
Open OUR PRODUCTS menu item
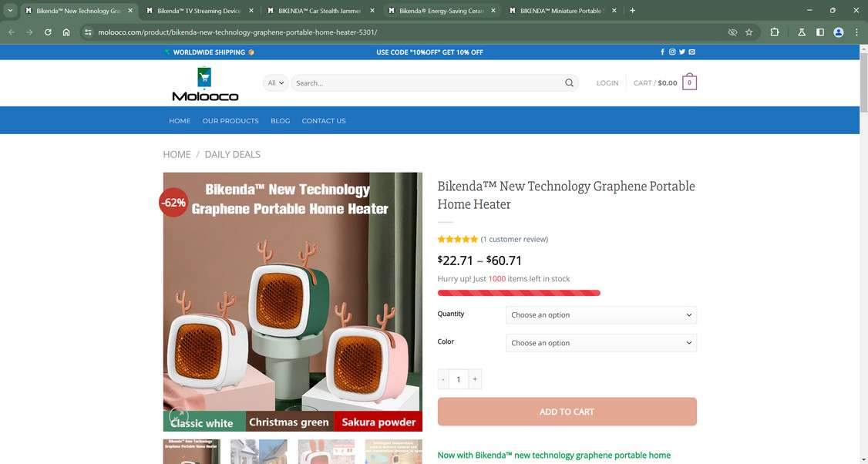[x=230, y=121]
